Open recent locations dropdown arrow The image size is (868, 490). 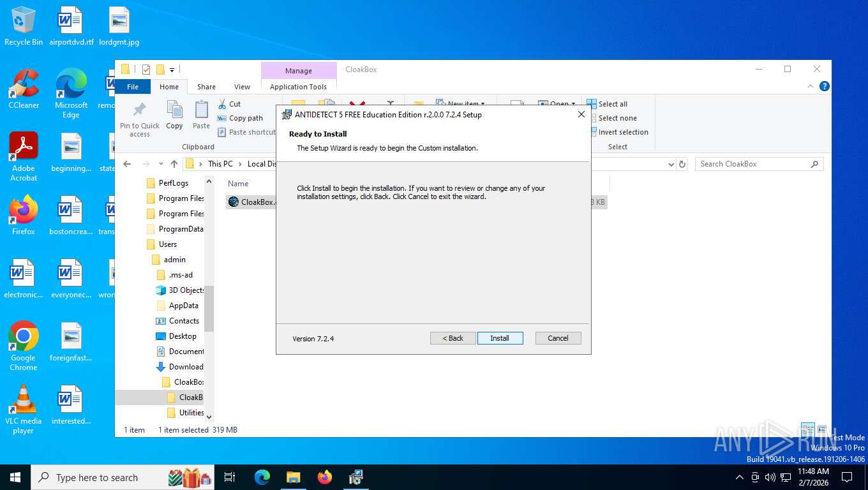point(161,164)
